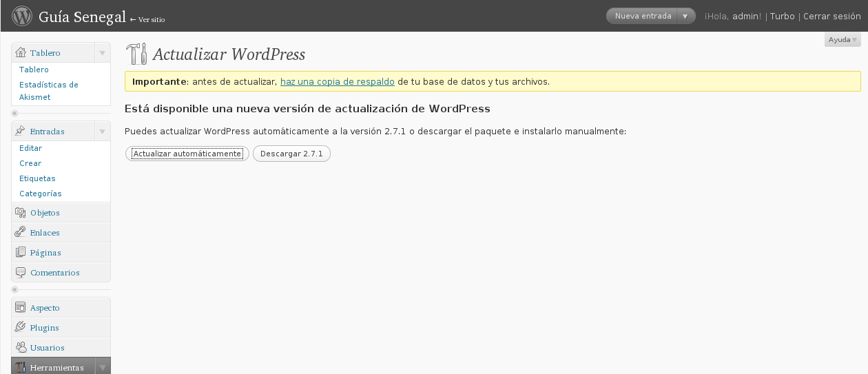This screenshot has width=868, height=374.
Task: Open the Entradas menu heading
Action: click(x=48, y=132)
